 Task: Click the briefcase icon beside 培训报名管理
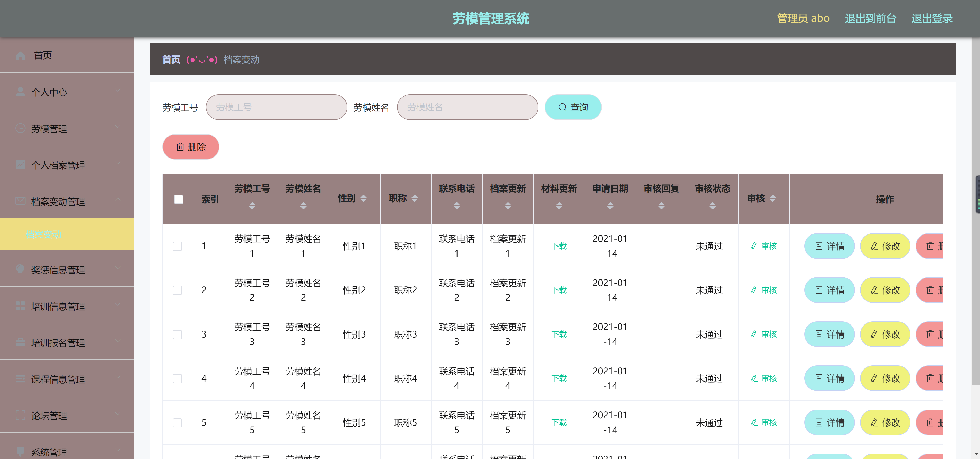pos(20,342)
